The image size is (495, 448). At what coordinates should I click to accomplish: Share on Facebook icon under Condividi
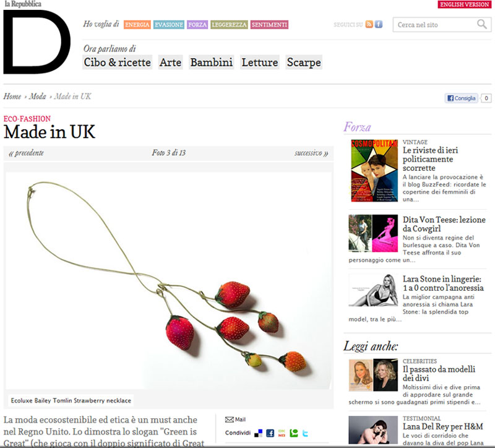270,433
